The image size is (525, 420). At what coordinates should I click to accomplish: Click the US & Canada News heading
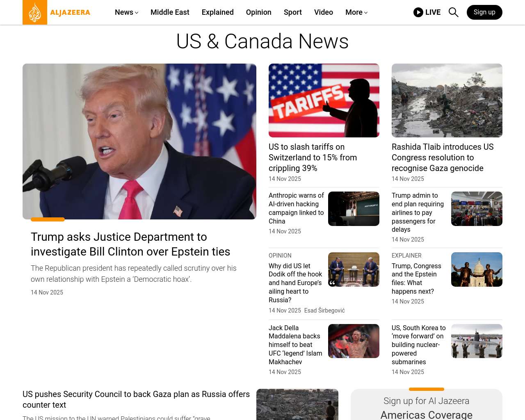point(262,41)
